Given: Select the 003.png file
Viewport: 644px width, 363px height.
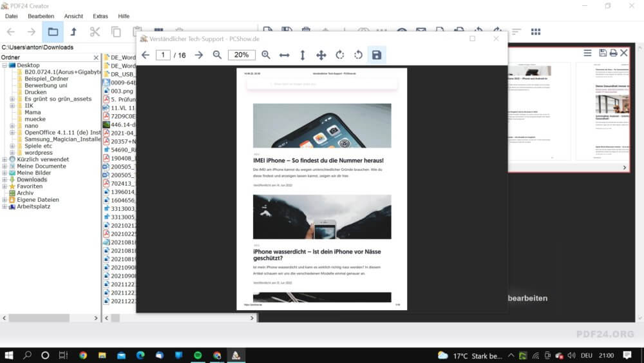Looking at the screenshot, I should 122,91.
